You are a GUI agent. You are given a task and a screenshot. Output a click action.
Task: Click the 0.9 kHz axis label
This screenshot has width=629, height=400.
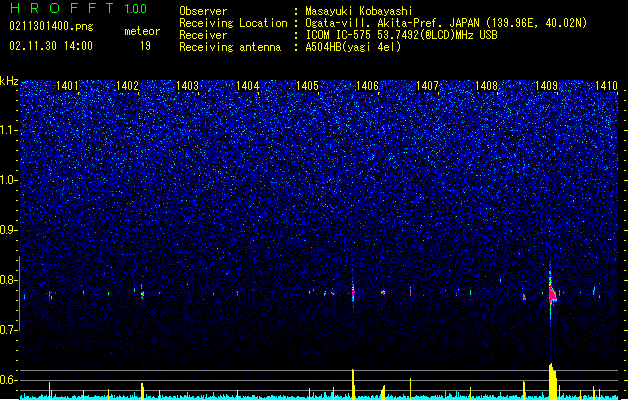pos(9,230)
